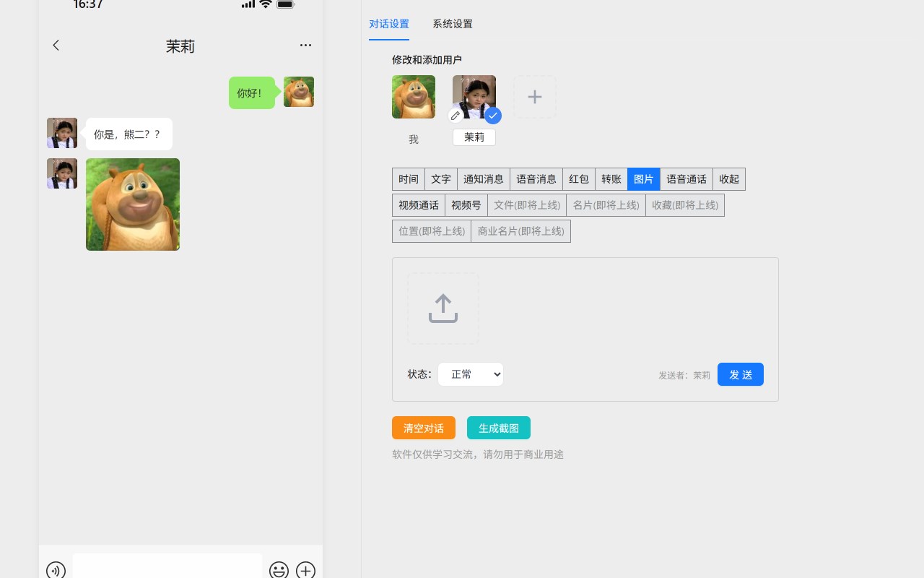The width and height of the screenshot is (924, 578).
Task: Click the phone signal bars icon
Action: (x=248, y=4)
